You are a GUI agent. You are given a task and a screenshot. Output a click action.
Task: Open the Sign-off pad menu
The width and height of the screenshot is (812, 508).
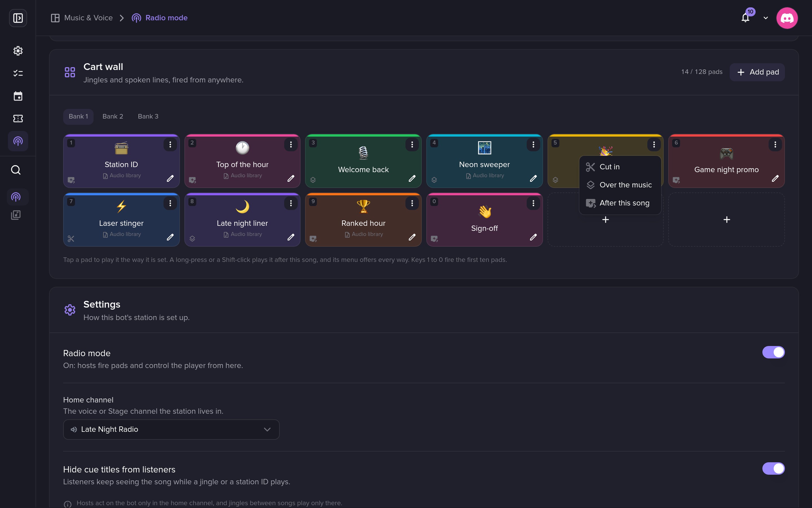coord(533,203)
